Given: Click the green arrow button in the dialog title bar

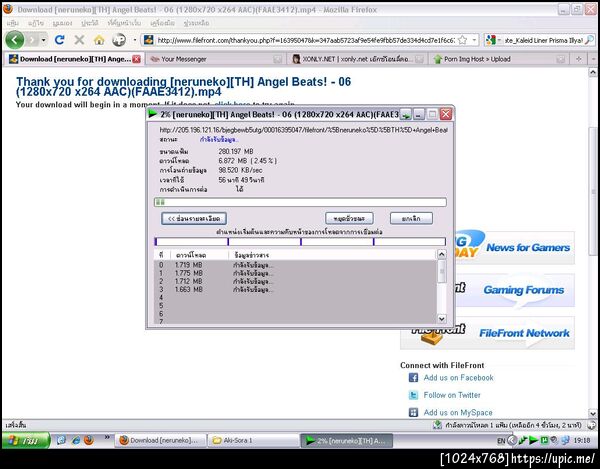Looking at the screenshot, I should [x=406, y=114].
